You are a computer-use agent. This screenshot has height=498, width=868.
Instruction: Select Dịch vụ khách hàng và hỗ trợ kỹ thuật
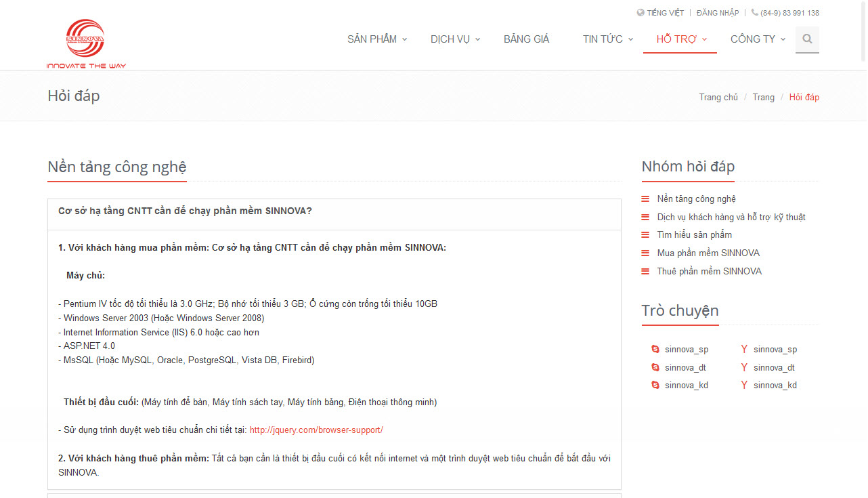pos(731,217)
